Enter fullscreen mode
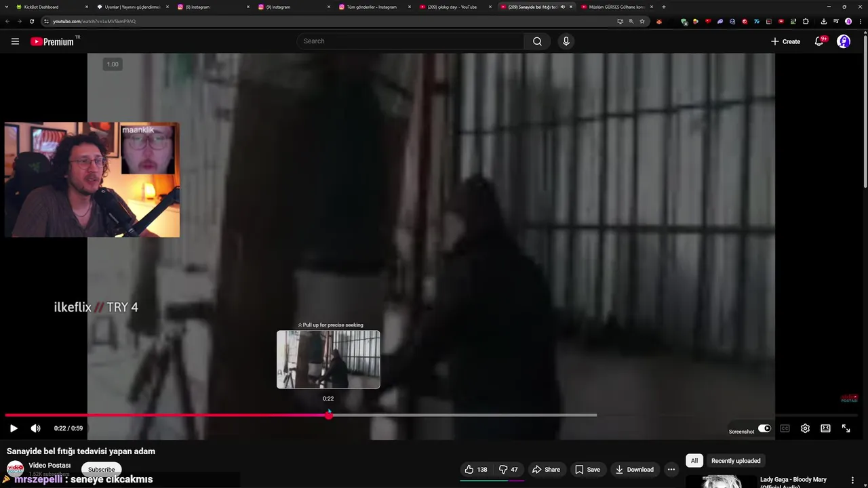Screen dimensions: 868x488 coord(846,428)
